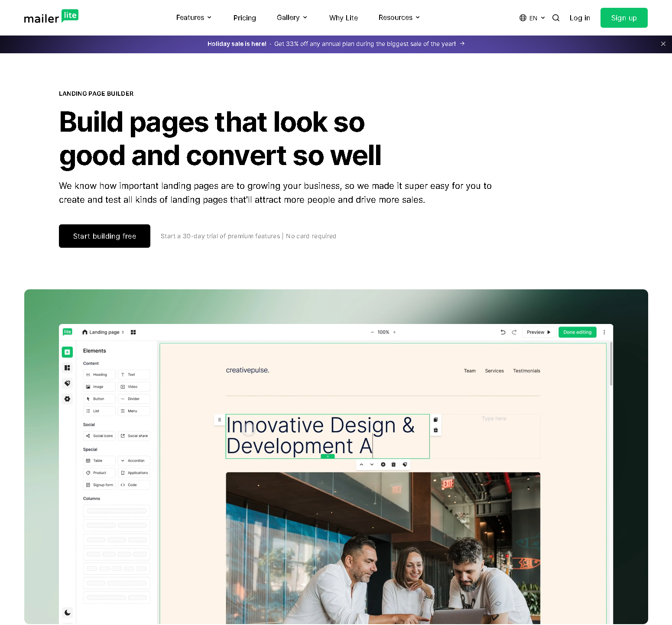Click the redo arrow in editor
The height and width of the screenshot is (625, 672).
click(514, 332)
